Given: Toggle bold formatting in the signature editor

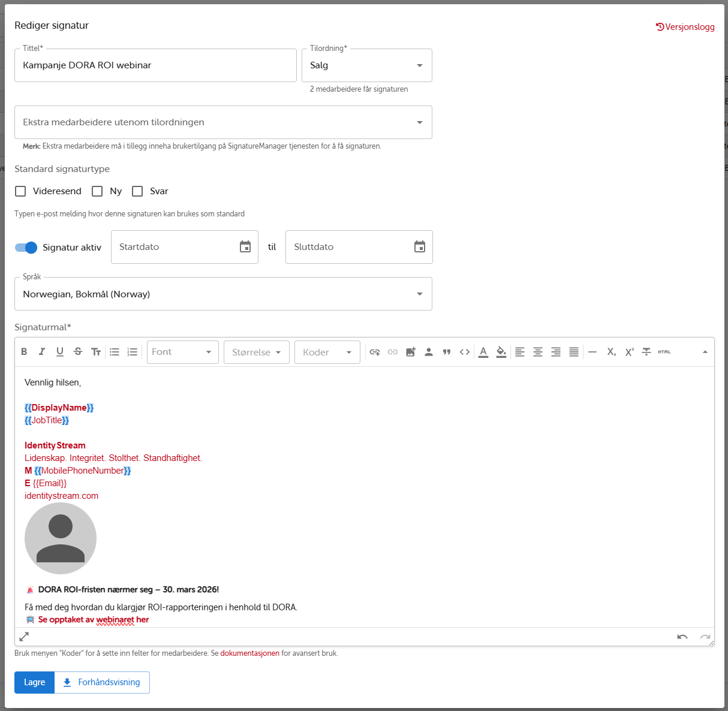Looking at the screenshot, I should (24, 352).
